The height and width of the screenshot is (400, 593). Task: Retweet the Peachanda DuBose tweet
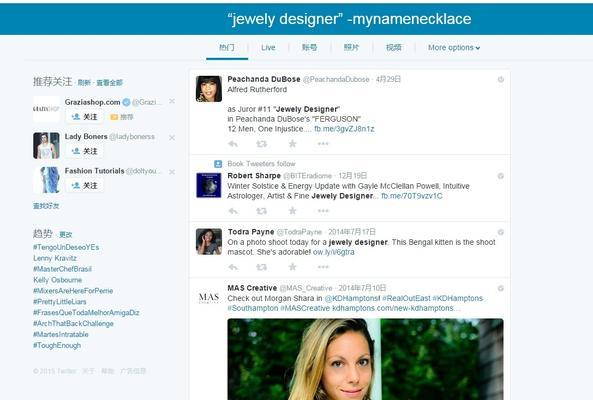(261, 144)
